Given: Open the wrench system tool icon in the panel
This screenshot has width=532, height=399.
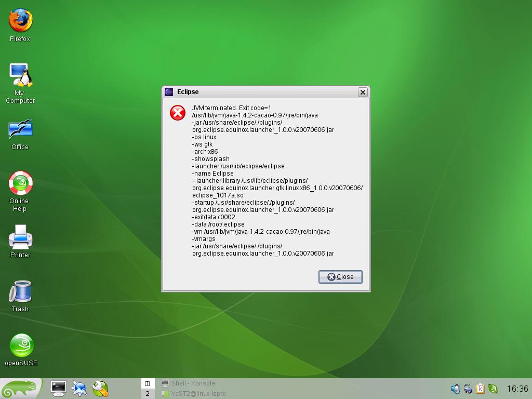Looking at the screenshot, I should coord(100,389).
